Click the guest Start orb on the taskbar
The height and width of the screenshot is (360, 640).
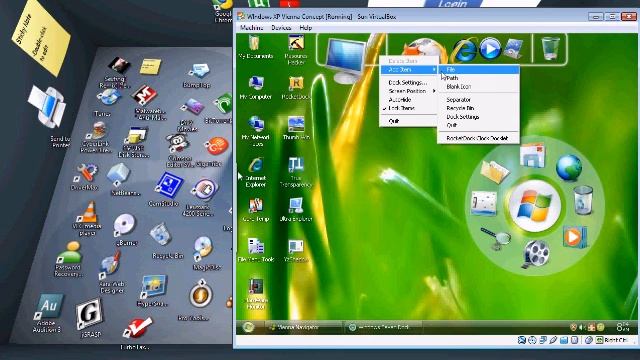248,327
